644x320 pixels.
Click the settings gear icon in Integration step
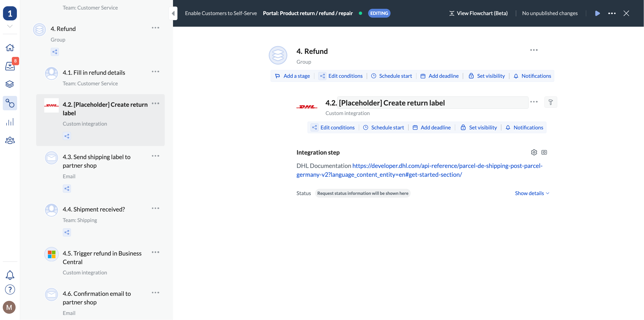pyautogui.click(x=534, y=152)
